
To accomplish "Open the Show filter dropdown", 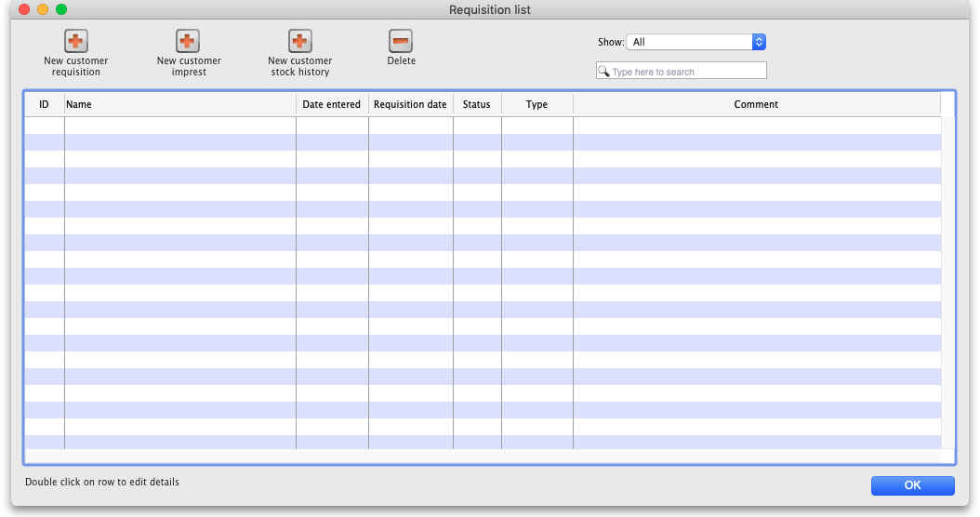I will coord(695,42).
